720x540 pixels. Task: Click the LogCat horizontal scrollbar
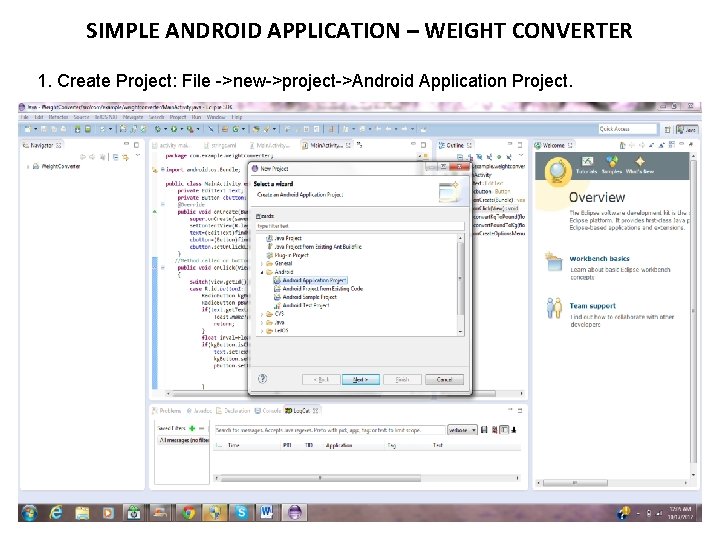(321, 478)
